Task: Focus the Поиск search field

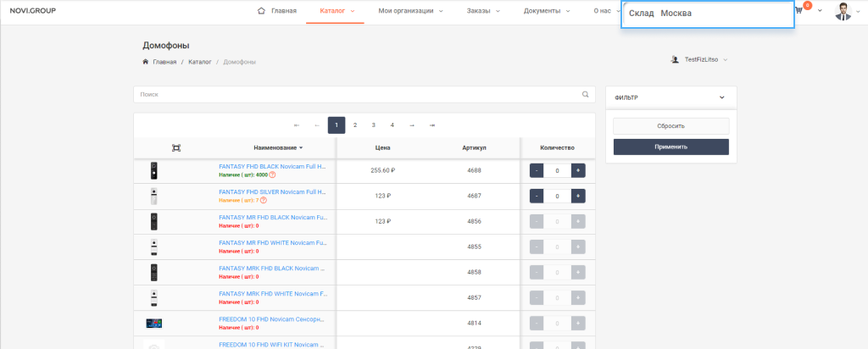Action: [364, 95]
